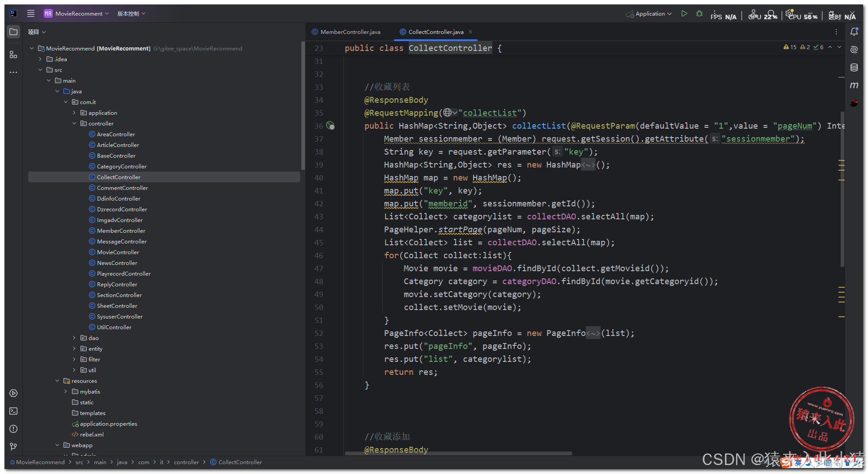Click the project tree vertical scrollbar

[x=303, y=106]
